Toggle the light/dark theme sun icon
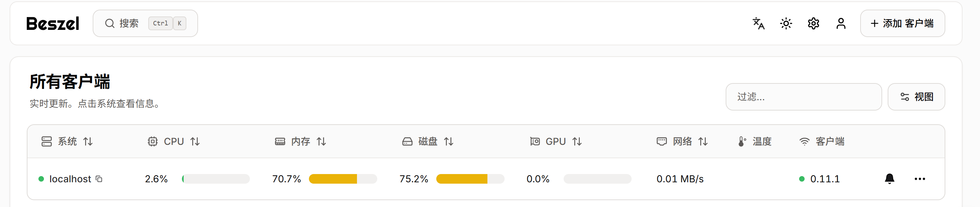 click(x=786, y=24)
